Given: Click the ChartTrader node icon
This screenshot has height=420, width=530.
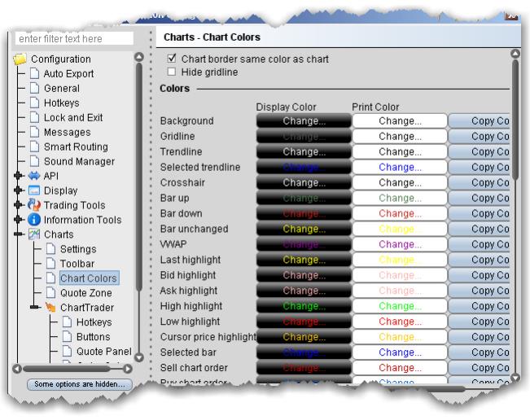Looking at the screenshot, I should click(x=50, y=308).
